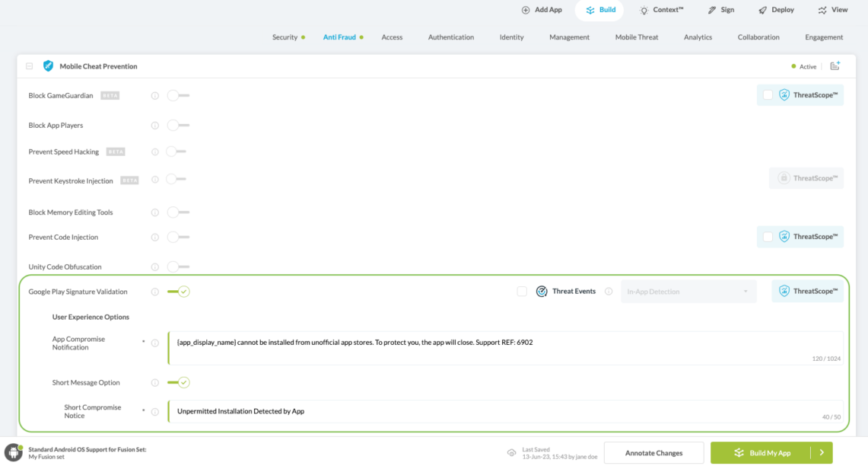Click the info icon beside Unity Code Obfuscation
Viewport: 868px width, 466px height.
pos(155,267)
